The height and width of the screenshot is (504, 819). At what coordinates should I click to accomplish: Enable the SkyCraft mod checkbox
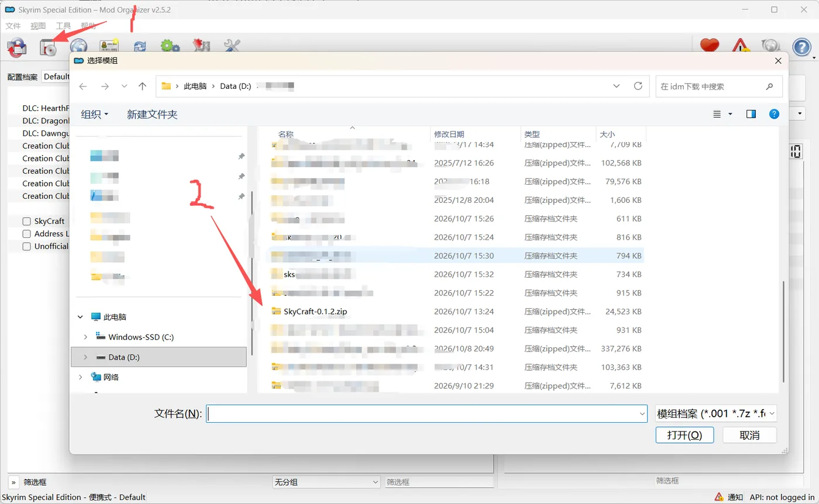(26, 221)
